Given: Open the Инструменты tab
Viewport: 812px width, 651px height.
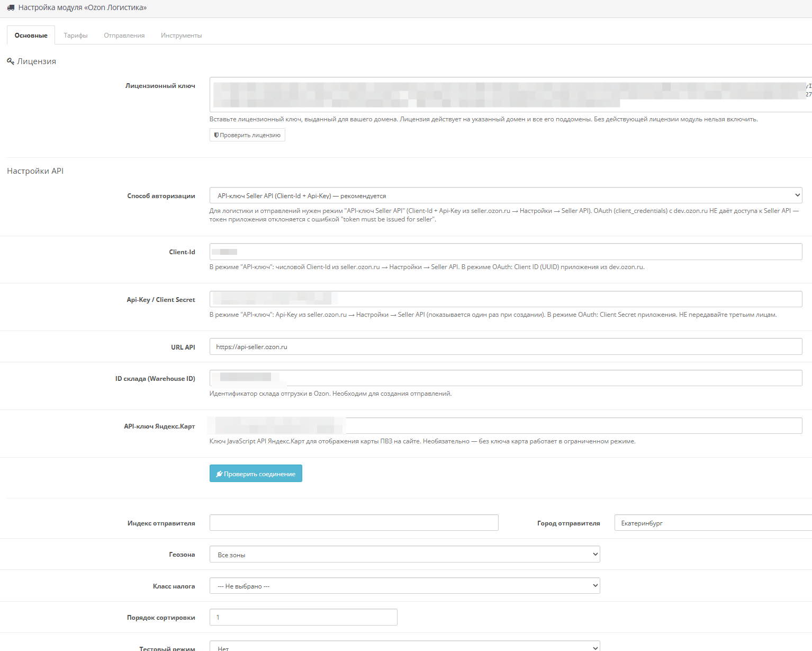Looking at the screenshot, I should pyautogui.click(x=182, y=35).
